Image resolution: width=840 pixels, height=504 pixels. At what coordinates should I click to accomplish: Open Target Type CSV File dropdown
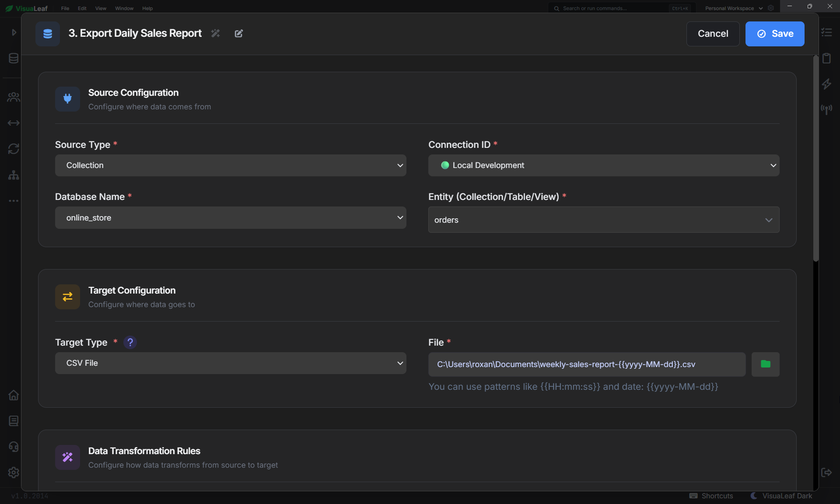click(x=231, y=363)
